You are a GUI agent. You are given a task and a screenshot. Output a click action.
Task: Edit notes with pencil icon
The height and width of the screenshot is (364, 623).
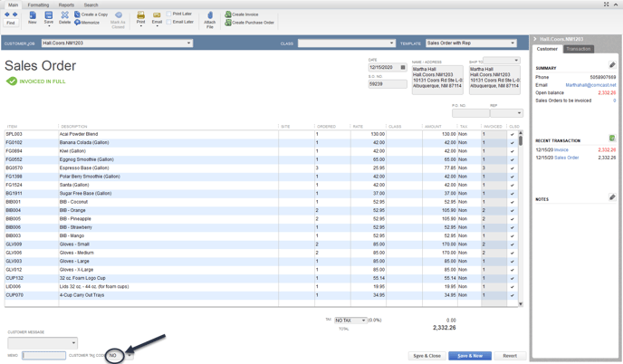[x=612, y=197]
